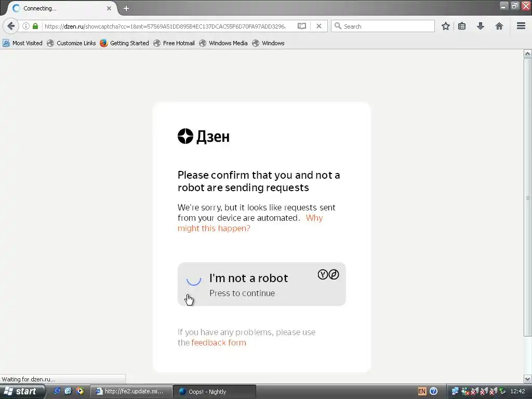Viewport: 532px width, 399px height.
Task: Open the 'Why might this happen?' link
Action: (250, 223)
